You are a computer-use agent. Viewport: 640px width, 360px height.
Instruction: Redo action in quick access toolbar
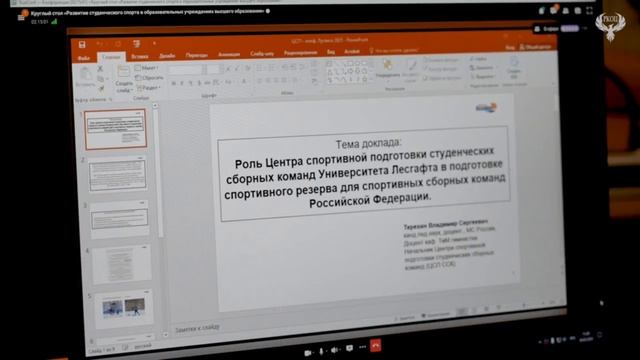click(x=118, y=44)
